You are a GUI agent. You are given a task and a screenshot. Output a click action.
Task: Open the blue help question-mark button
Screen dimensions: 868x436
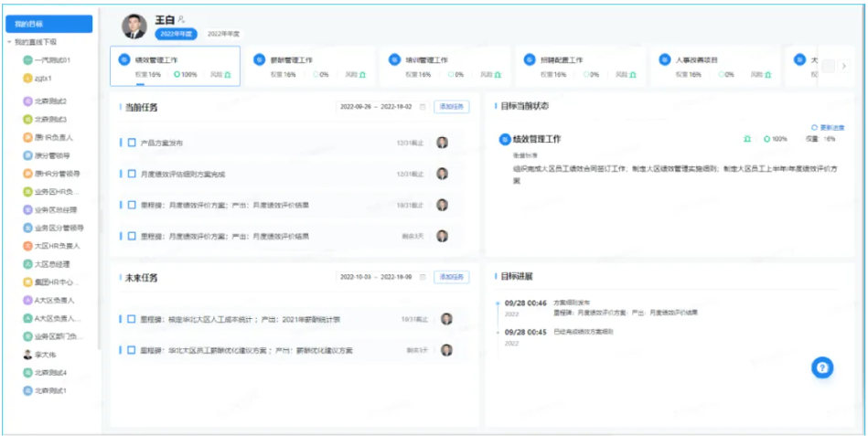tap(822, 368)
